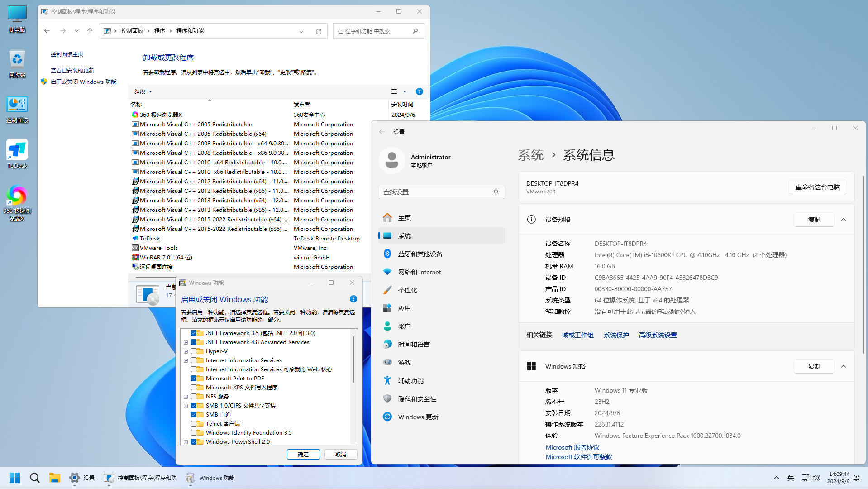The height and width of the screenshot is (489, 868).
Task: Open 应用 in Settings sidebar
Action: (442, 308)
